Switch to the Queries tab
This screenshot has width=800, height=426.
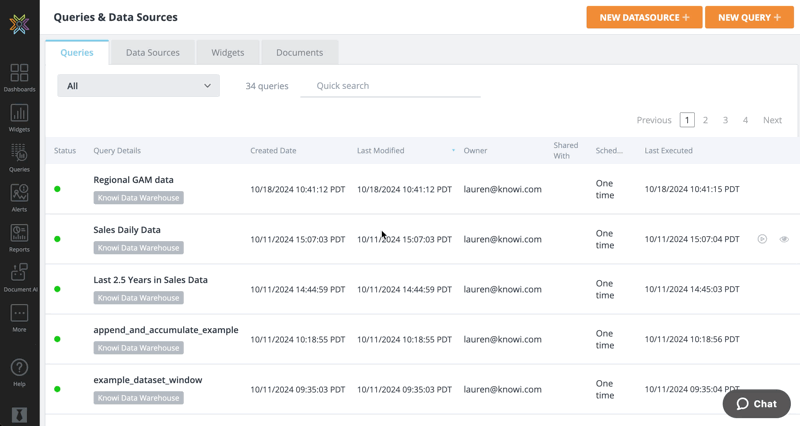(77, 53)
